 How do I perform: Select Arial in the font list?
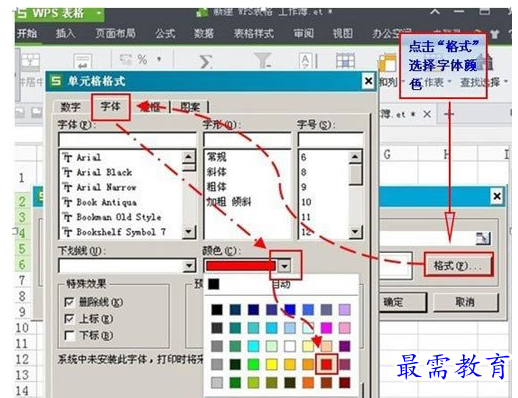(88, 157)
